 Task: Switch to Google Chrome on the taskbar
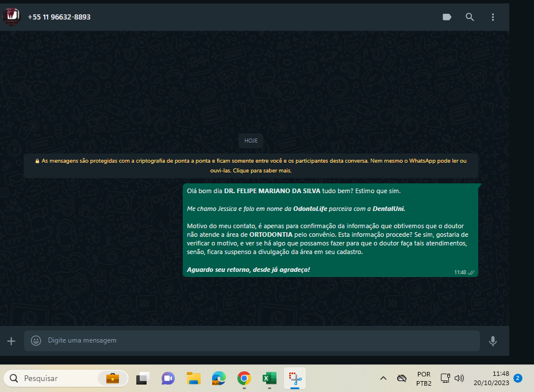[x=244, y=378]
